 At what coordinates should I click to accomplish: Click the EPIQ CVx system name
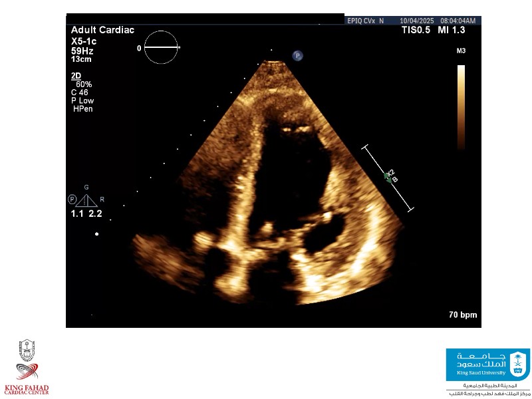tap(361, 21)
